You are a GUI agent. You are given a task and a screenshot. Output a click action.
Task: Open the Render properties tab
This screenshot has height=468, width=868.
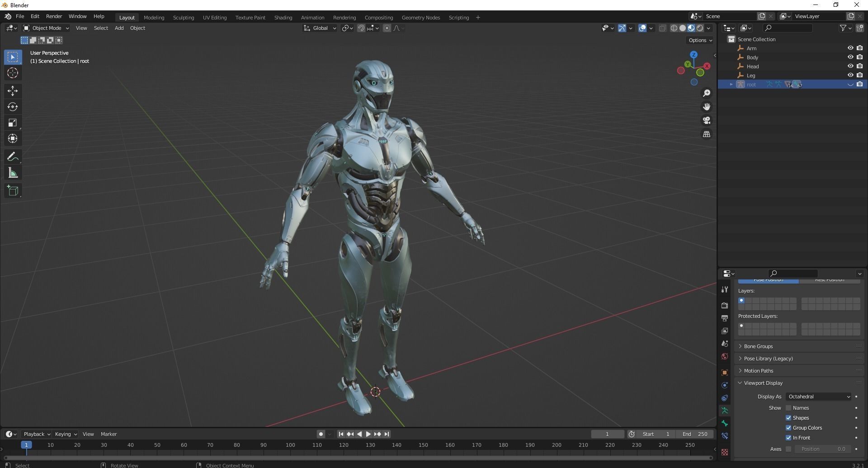725,306
